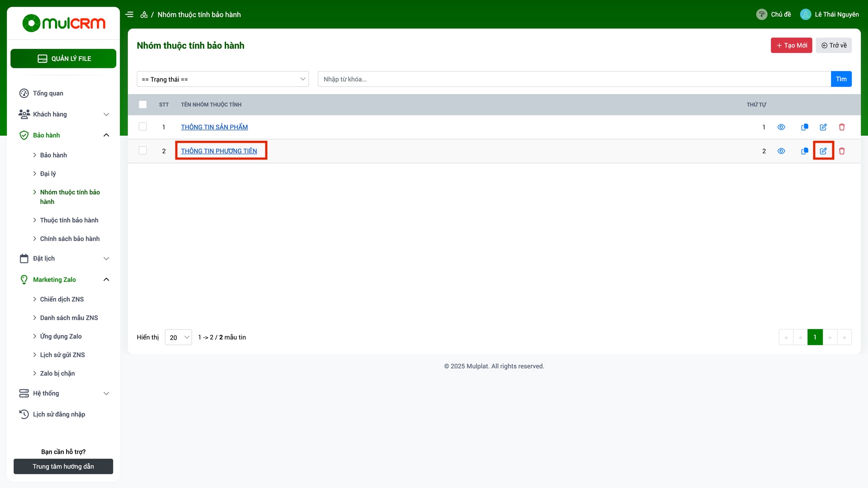
Task: Open the Chủ đề theme icon
Action: tap(762, 14)
